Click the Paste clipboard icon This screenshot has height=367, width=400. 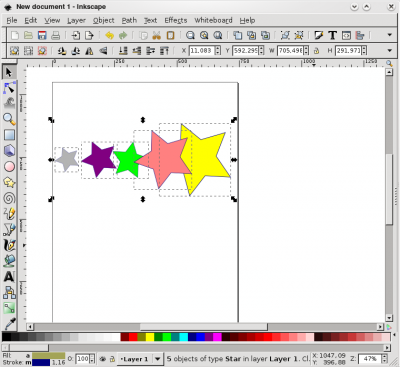[170, 35]
